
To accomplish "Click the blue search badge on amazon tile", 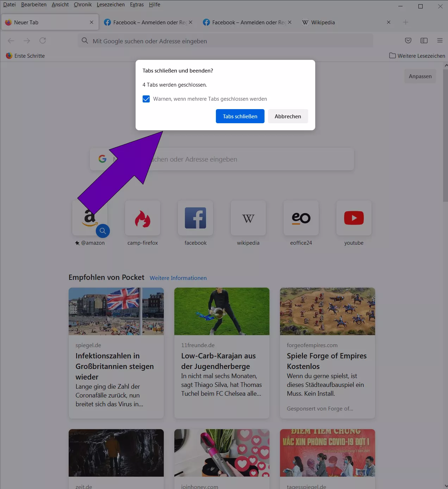I will tap(103, 231).
